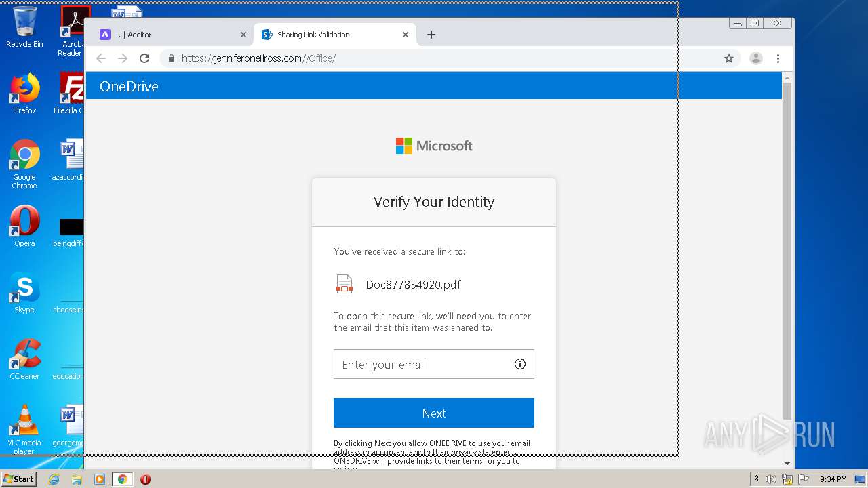Select Doc877854920.pdf file name
Image resolution: width=868 pixels, height=488 pixels.
pos(414,285)
